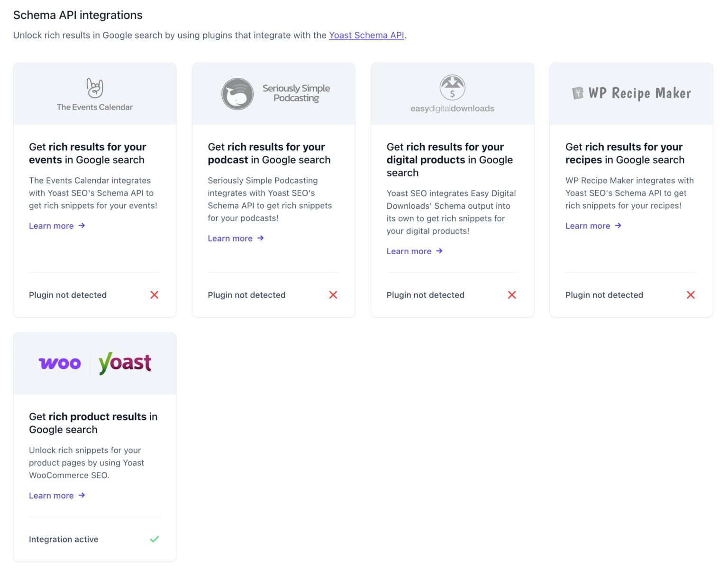Click The Events Calendar logo icon
728x571 pixels.
point(94,88)
